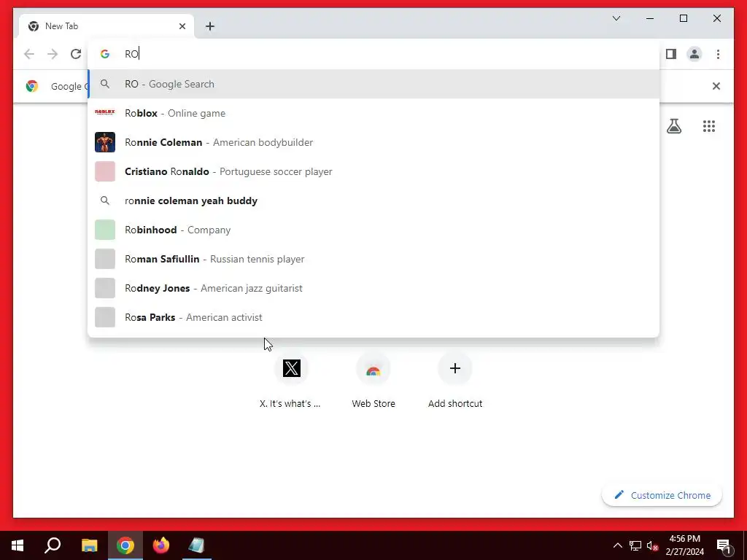Choose Roman Safiullin suggestion
Image resolution: width=747 pixels, height=560 pixels.
[x=374, y=259]
